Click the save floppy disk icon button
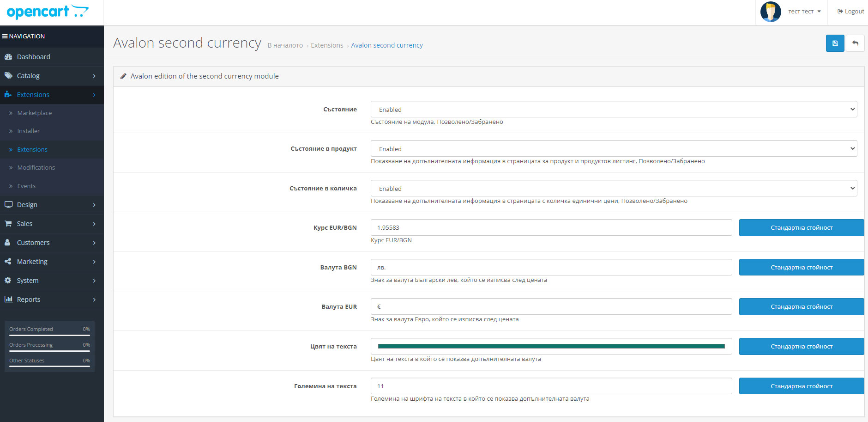 tap(835, 43)
